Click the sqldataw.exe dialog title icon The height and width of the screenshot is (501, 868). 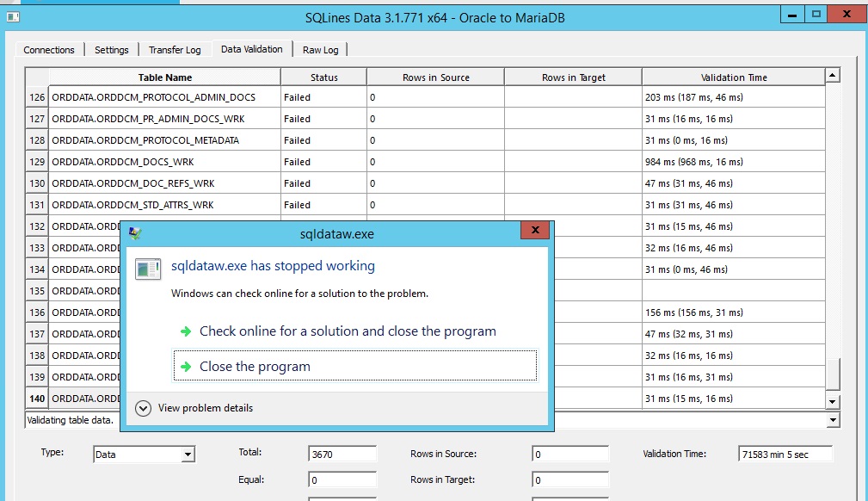click(135, 233)
